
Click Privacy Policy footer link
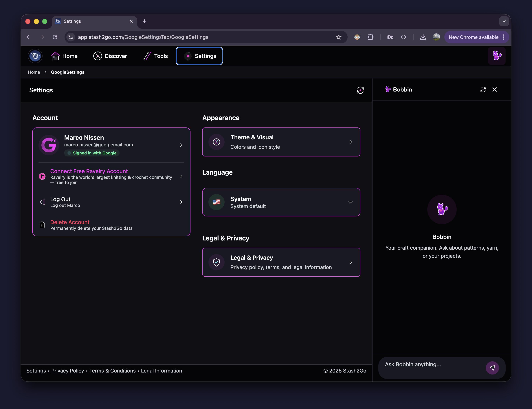point(67,370)
